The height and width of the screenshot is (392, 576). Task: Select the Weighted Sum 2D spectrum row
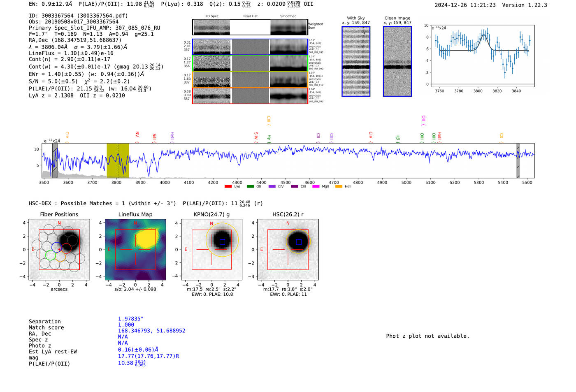point(250,27)
